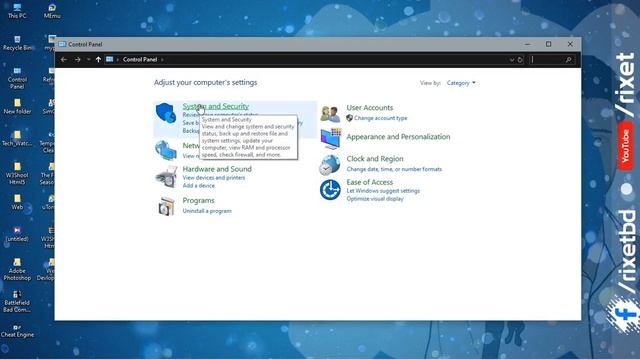Click the Control Panel title bar icon
The width and height of the screenshot is (640, 360).
tap(62, 44)
